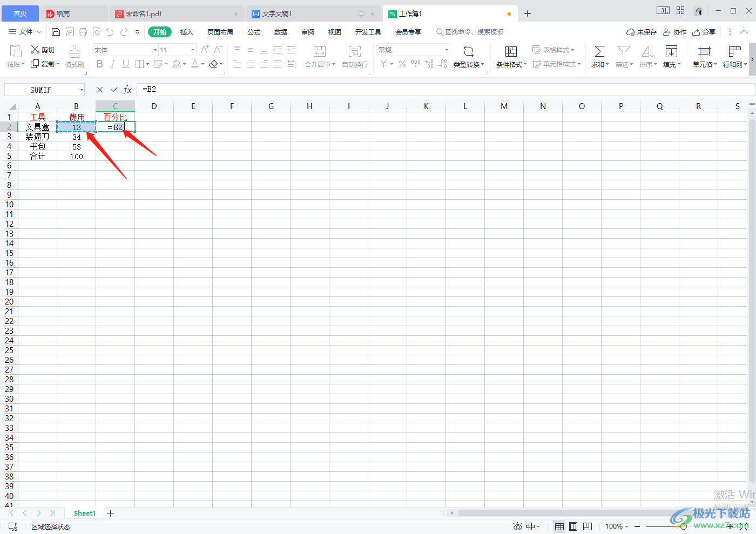Collapse the ribbon with the up chevron
This screenshot has height=534, width=756.
click(744, 32)
